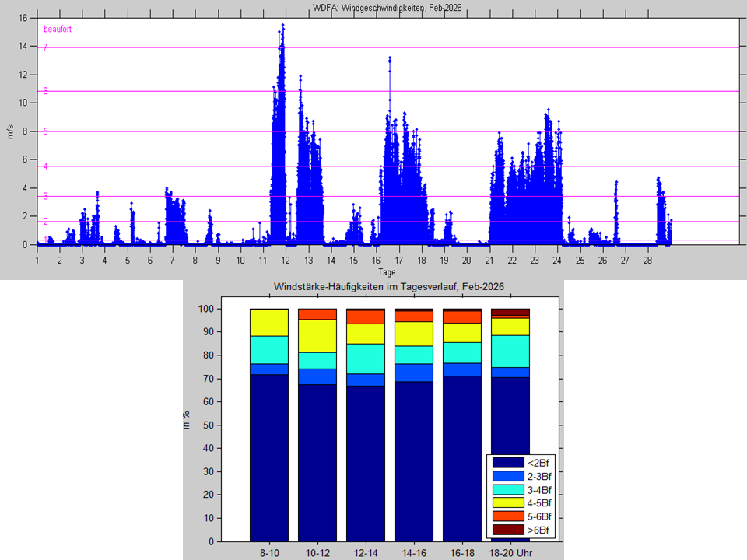Click the yellow segment of the 10-12 bar
Image resolution: width=747 pixels, height=560 pixels.
click(317, 336)
